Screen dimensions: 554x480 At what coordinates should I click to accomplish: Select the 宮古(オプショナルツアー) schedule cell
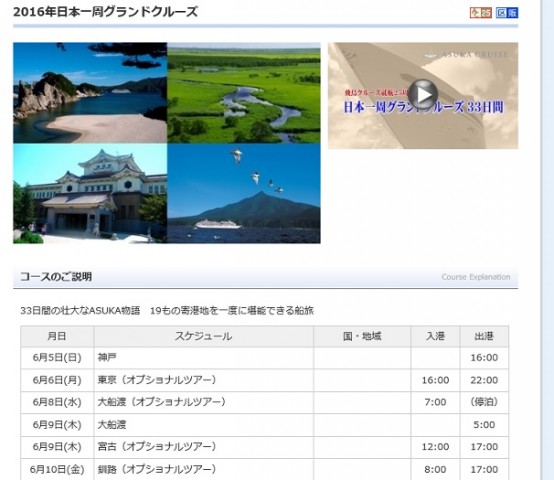(204, 447)
